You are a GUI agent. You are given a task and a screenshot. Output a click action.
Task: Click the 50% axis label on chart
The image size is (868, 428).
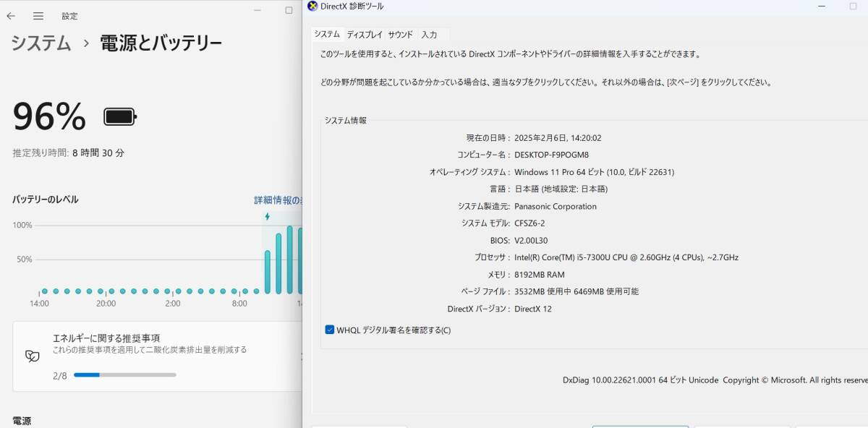(25, 260)
